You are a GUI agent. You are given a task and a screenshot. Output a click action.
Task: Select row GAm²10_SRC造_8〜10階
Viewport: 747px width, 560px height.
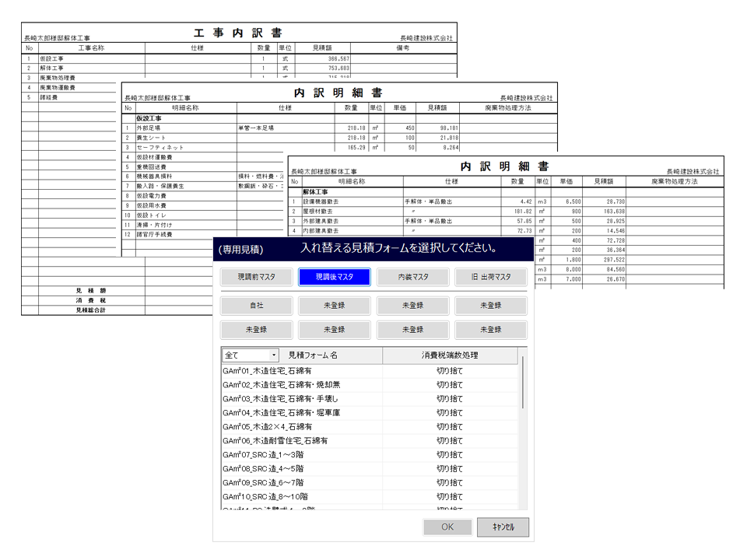[x=370, y=496]
